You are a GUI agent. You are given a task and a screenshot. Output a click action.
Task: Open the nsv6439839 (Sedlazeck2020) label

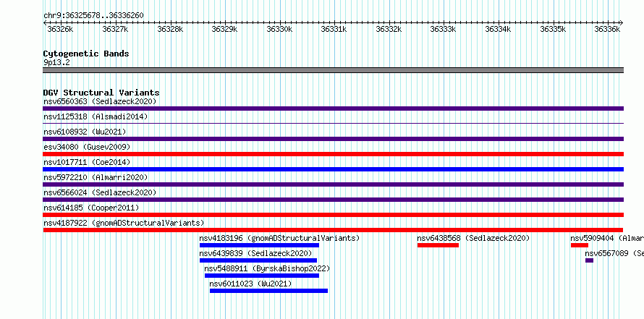(255, 253)
